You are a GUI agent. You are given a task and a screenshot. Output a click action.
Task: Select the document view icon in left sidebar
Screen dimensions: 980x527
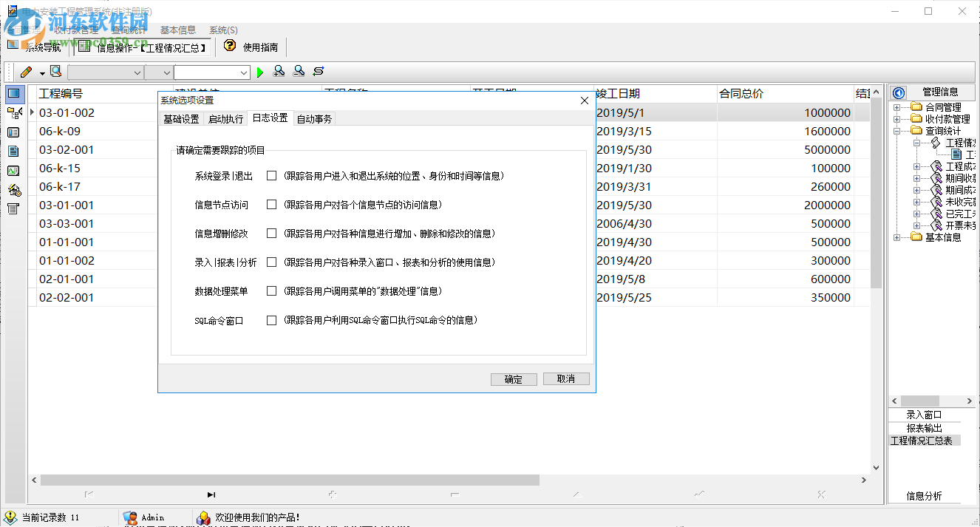13,150
